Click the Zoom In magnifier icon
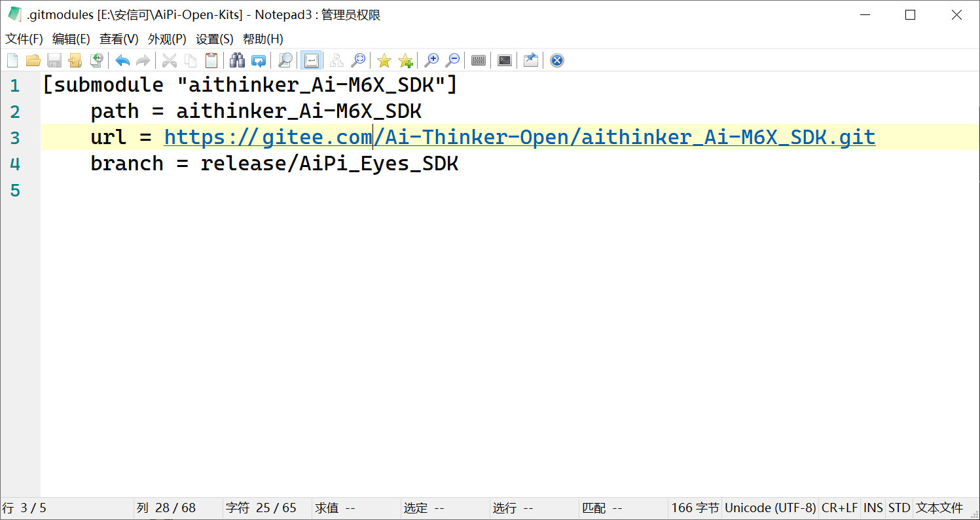 pos(431,61)
